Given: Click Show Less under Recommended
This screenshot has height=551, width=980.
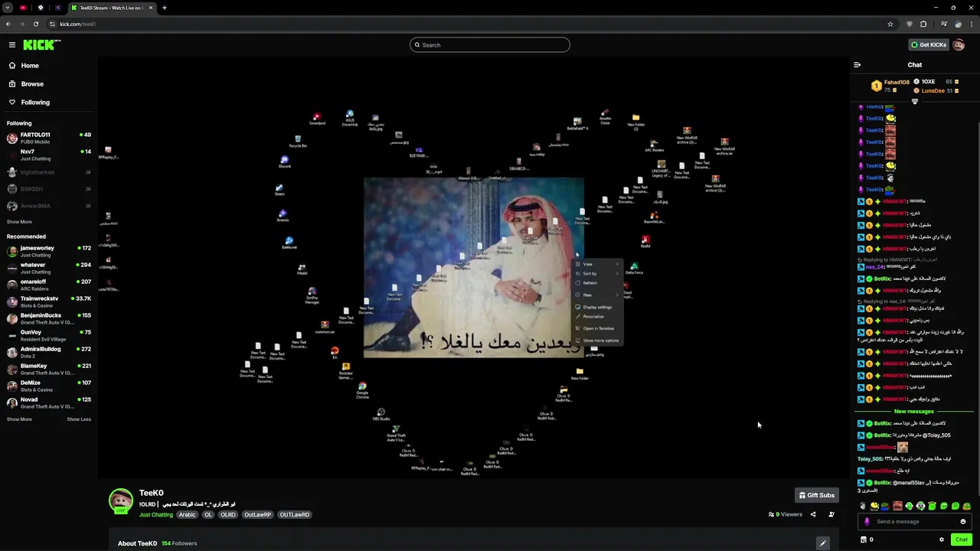Looking at the screenshot, I should 79,419.
